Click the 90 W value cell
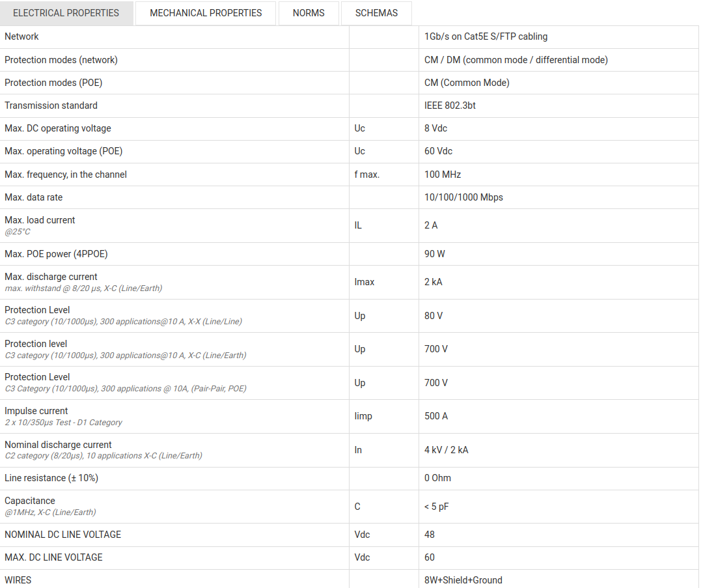Image resolution: width=703 pixels, height=588 pixels. pyautogui.click(x=435, y=254)
